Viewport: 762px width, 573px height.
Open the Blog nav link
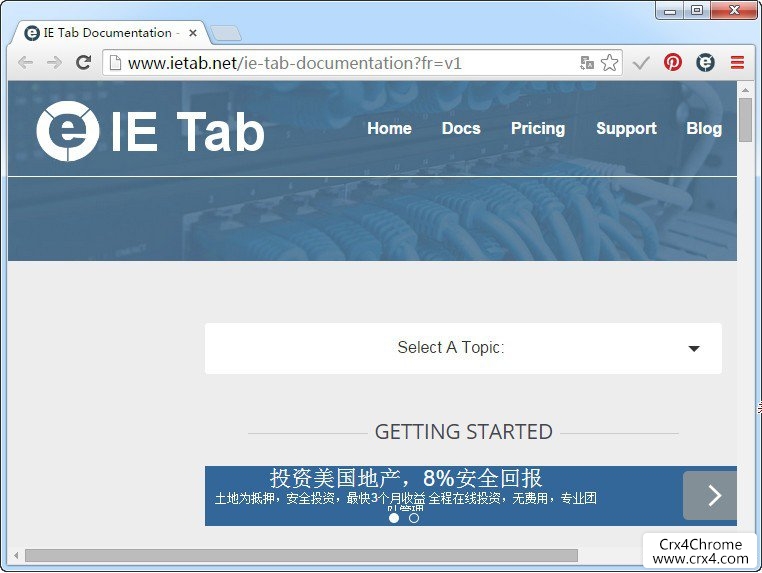pyautogui.click(x=704, y=128)
